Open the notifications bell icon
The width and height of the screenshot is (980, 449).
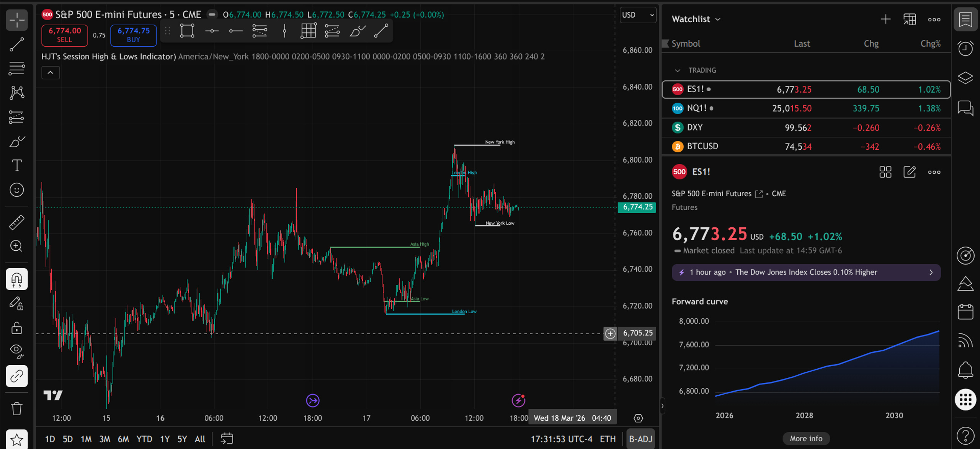coord(965,370)
